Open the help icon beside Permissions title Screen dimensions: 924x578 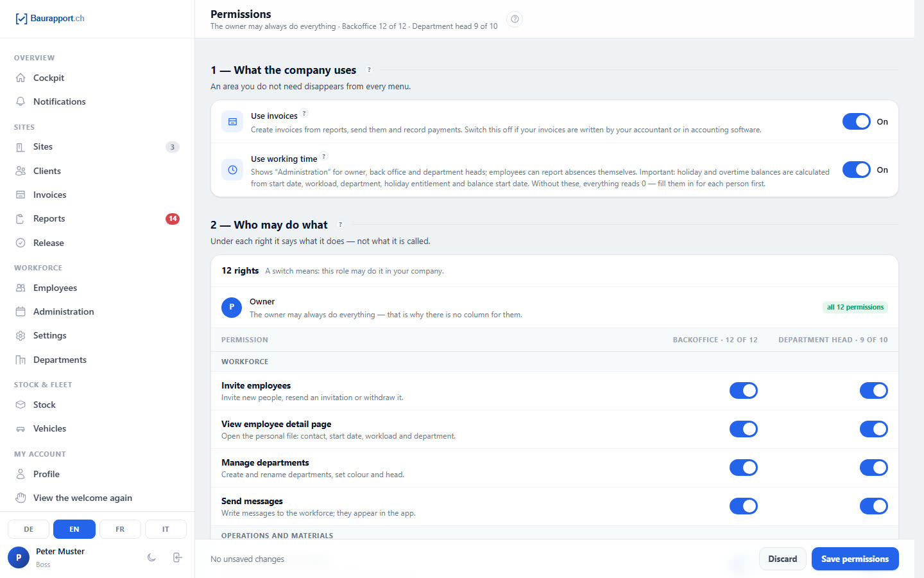[515, 19]
